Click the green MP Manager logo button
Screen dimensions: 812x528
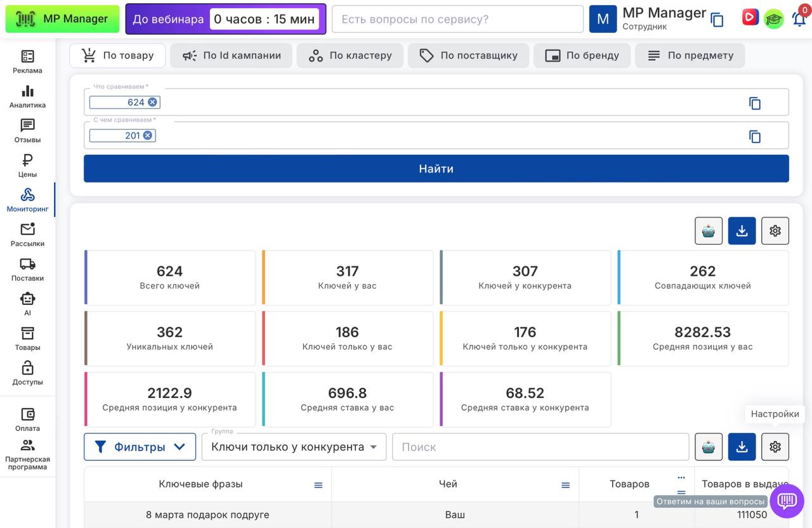click(x=62, y=19)
